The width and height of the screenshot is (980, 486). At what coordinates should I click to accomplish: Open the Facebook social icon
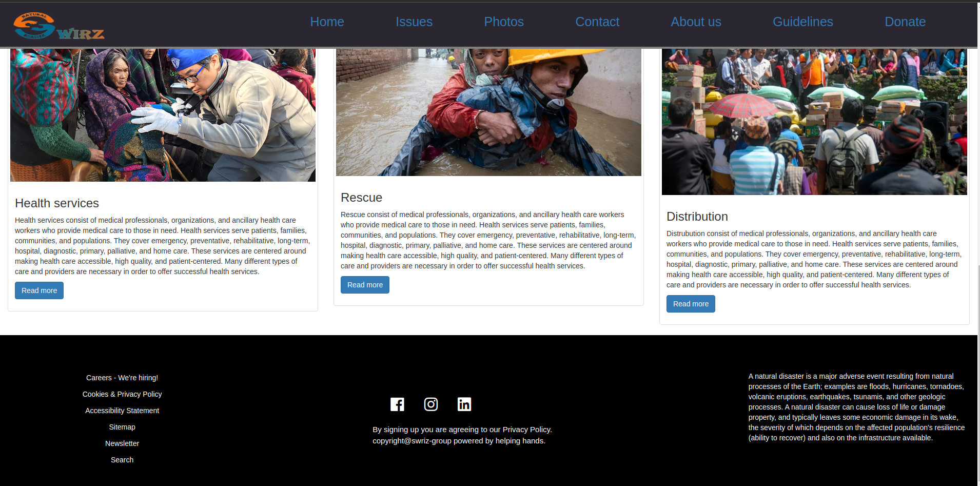(397, 404)
